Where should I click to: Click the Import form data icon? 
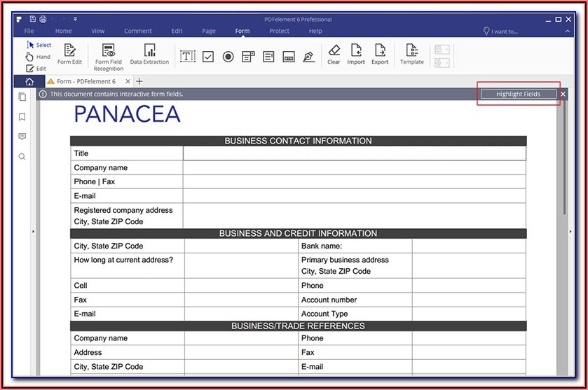click(356, 51)
